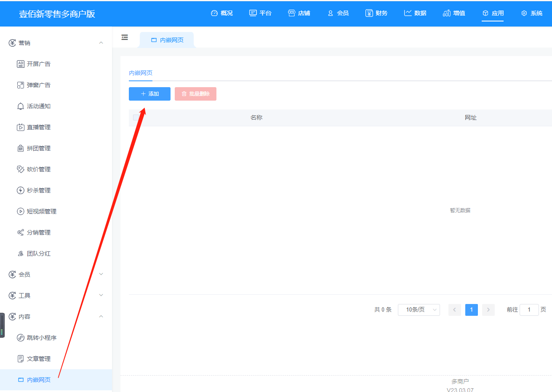Click the 共 0 条 total count text
552x392 pixels.
(x=383, y=309)
